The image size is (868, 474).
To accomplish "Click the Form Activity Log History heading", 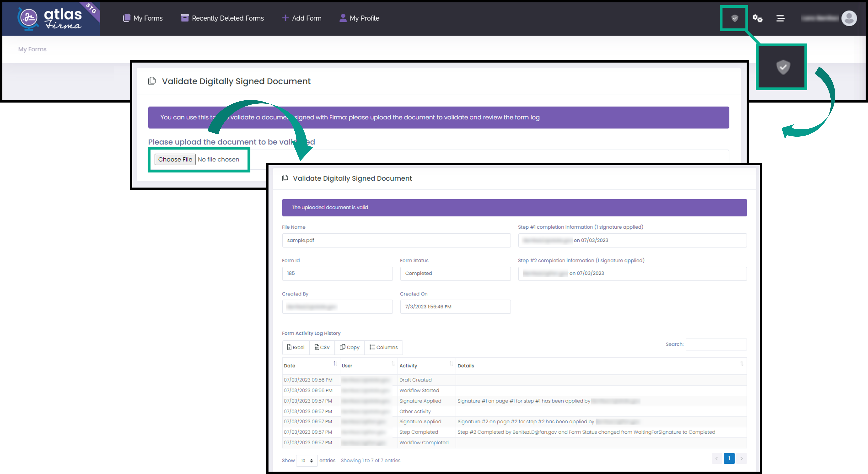I will click(x=311, y=333).
